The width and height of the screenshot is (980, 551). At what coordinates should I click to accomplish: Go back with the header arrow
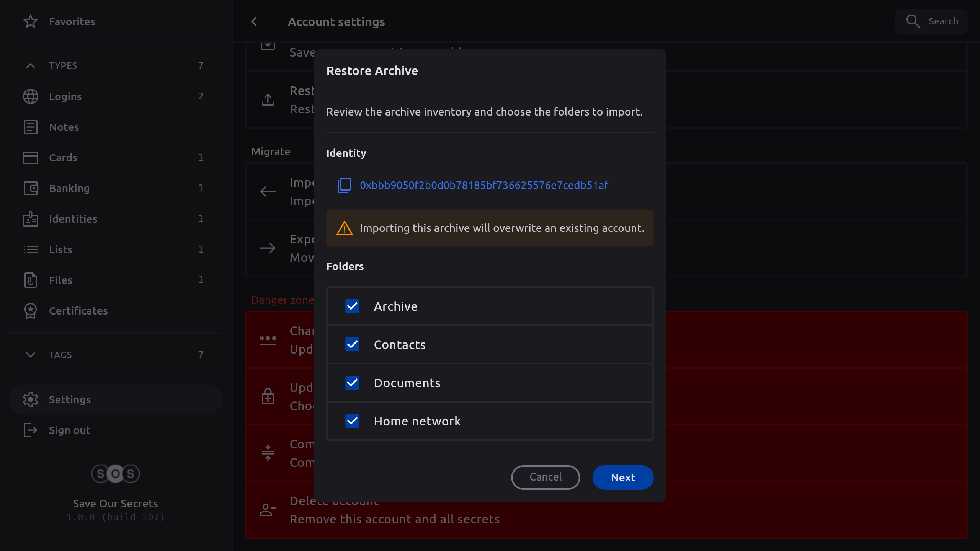point(254,21)
